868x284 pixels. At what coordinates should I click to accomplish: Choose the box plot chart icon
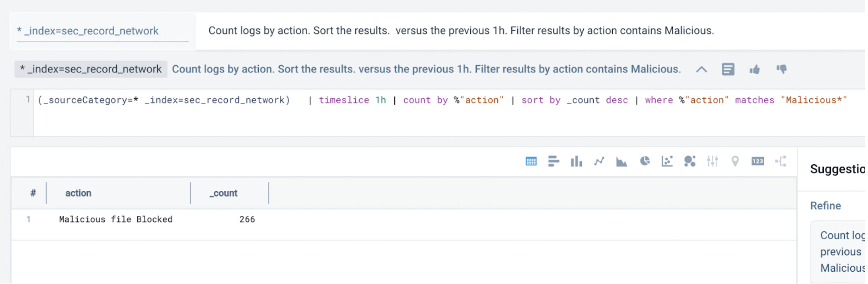point(712,161)
